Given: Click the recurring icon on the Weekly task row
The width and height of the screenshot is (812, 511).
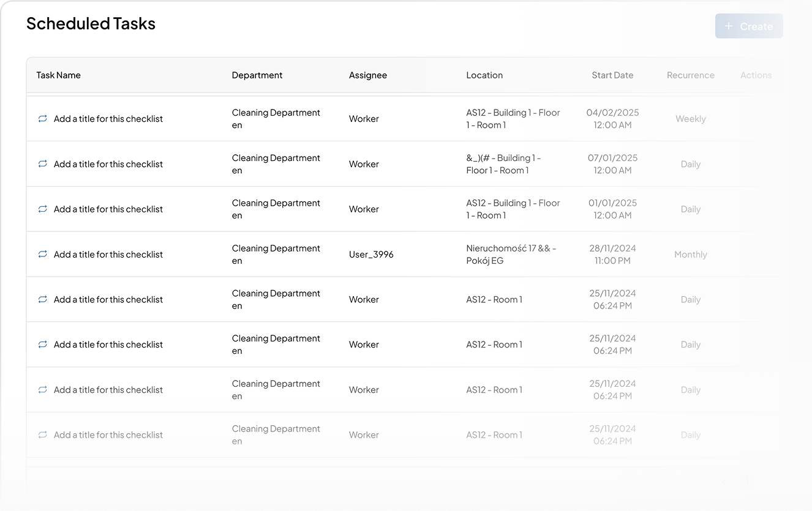Looking at the screenshot, I should pyautogui.click(x=42, y=119).
